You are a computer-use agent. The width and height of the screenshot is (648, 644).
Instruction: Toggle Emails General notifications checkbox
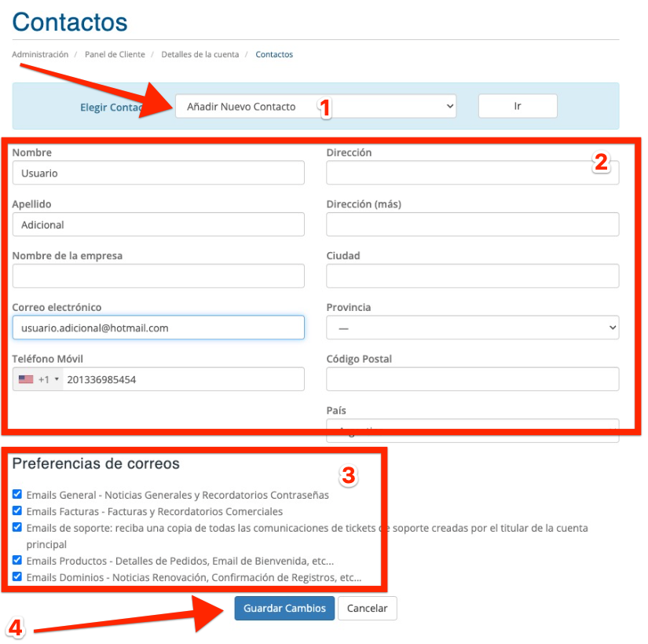coord(17,495)
